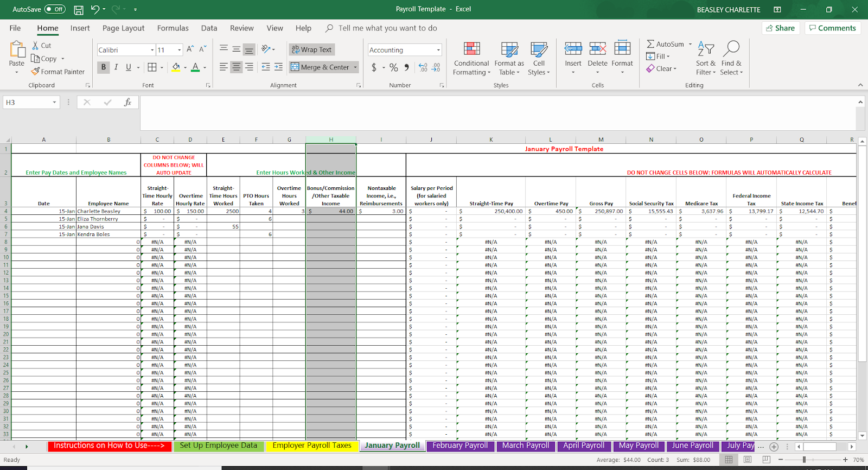Click the Decrease Indent icon

266,67
